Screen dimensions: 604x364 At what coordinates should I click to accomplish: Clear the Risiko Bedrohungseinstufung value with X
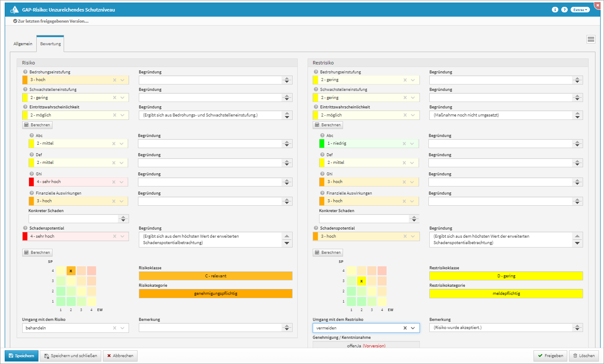(x=114, y=80)
